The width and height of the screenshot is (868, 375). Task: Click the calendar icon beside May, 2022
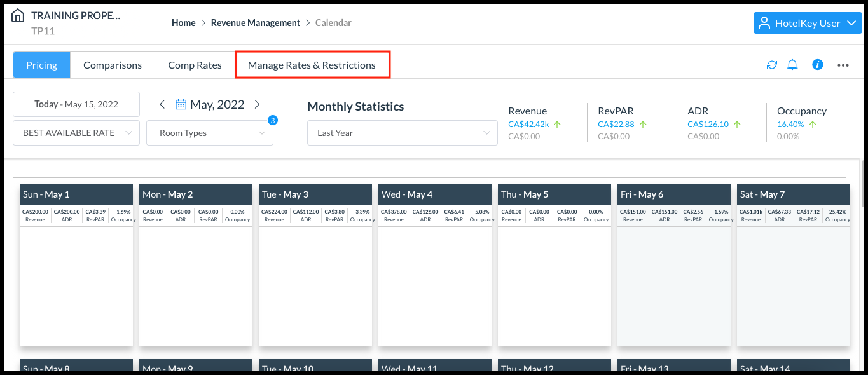point(181,105)
